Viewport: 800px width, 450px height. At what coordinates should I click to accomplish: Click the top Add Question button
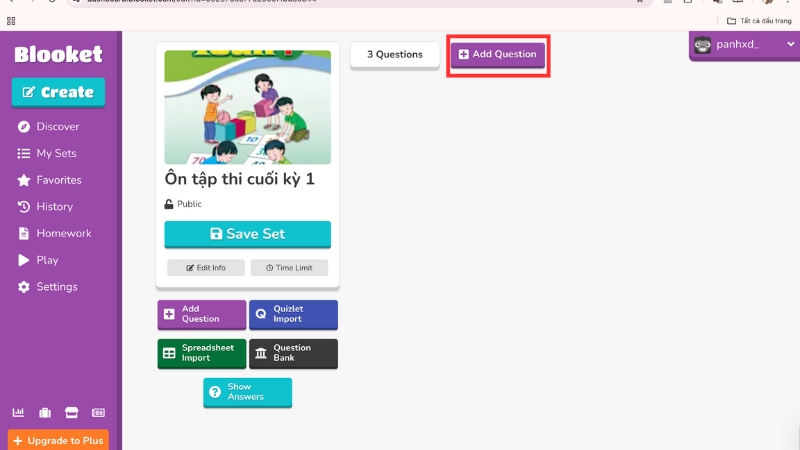click(497, 54)
